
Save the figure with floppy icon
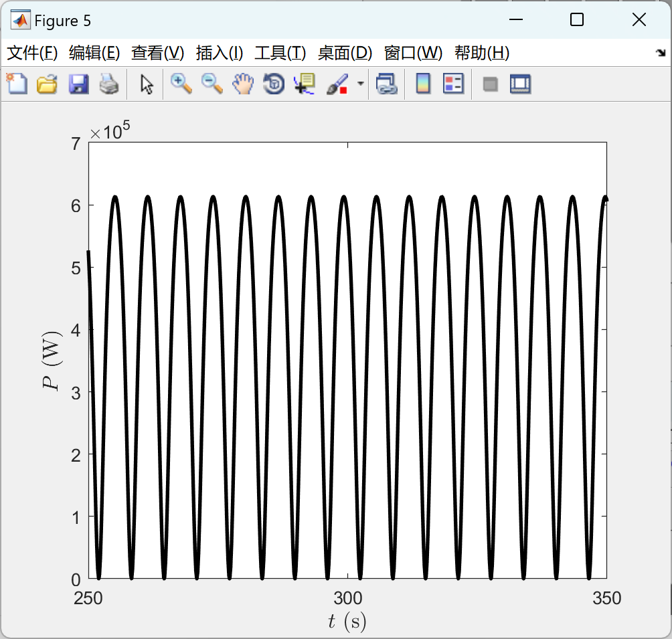click(78, 84)
